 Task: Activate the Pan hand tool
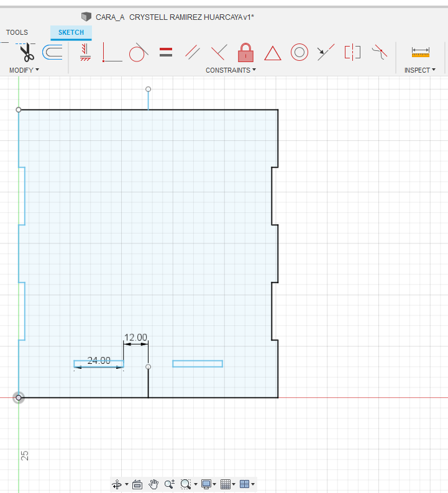[153, 484]
